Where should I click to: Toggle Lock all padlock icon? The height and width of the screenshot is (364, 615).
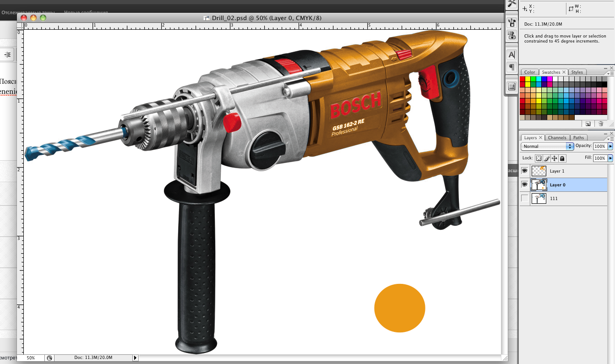click(x=562, y=158)
